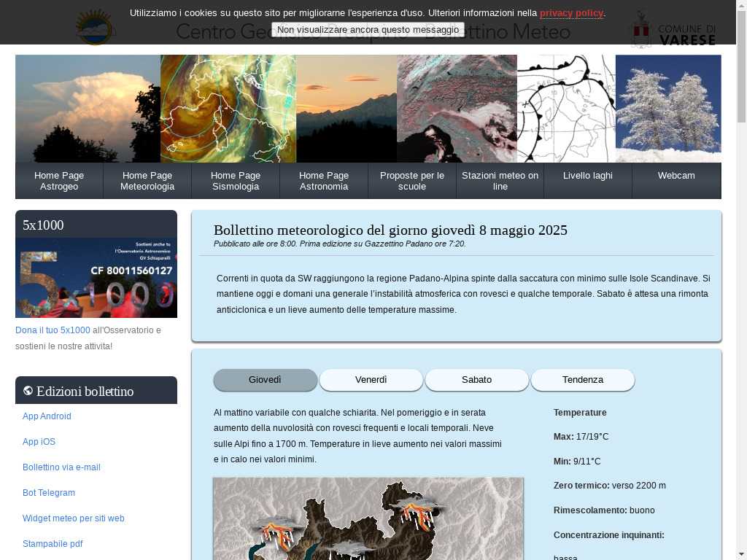The image size is (747, 560).
Task: Open the Bollettino via e-mail link
Action: [x=61, y=467]
